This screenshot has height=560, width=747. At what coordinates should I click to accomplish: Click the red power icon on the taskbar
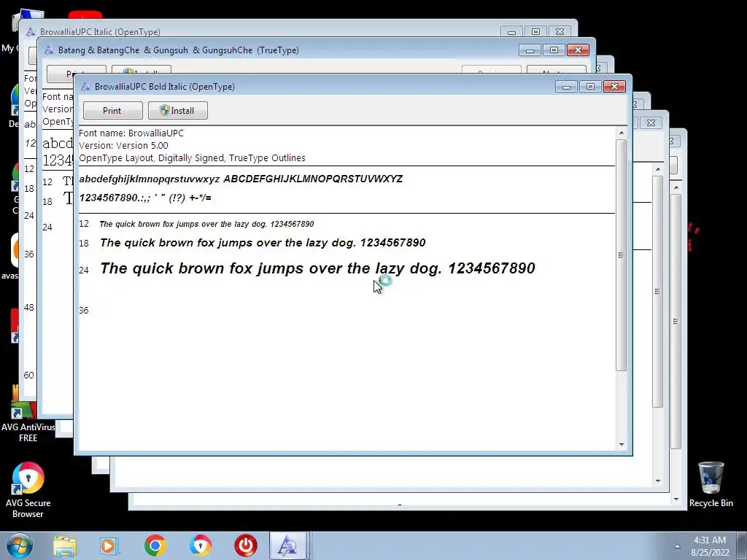[x=245, y=545]
